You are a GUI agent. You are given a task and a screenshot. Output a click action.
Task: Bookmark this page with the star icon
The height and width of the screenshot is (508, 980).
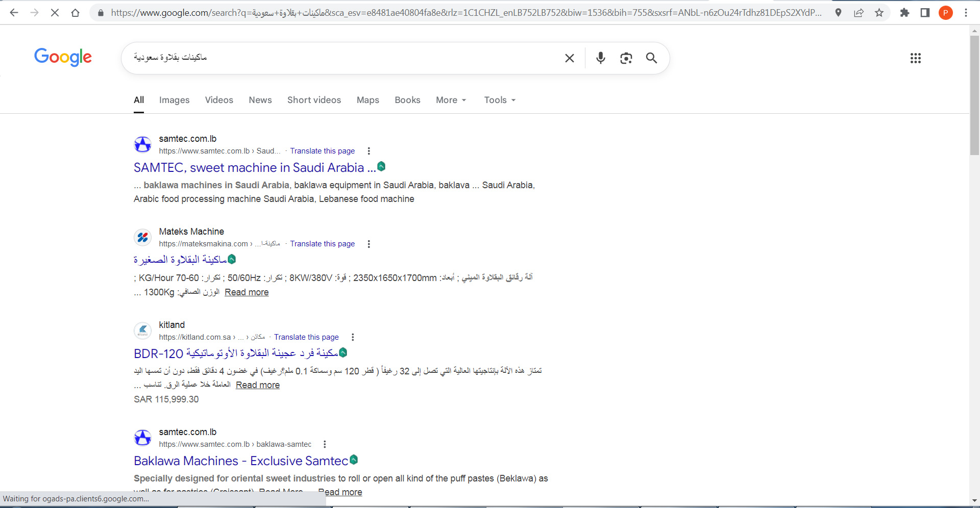pyautogui.click(x=879, y=13)
